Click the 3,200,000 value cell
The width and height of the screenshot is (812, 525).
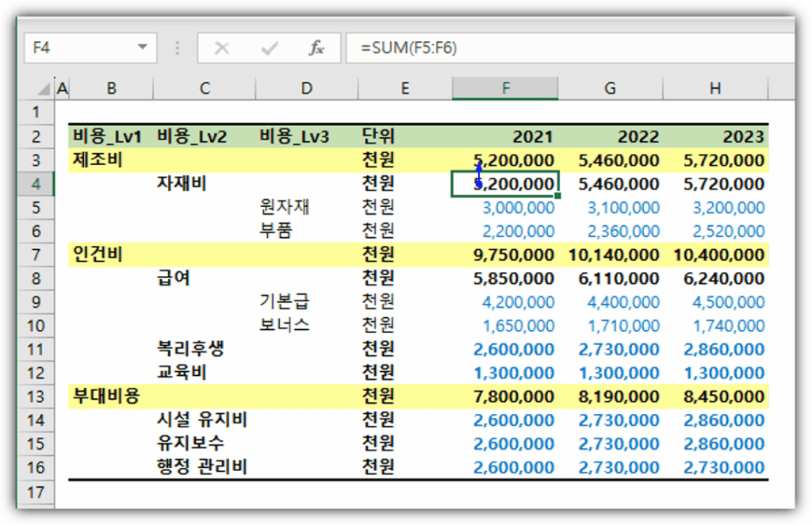tap(715, 208)
